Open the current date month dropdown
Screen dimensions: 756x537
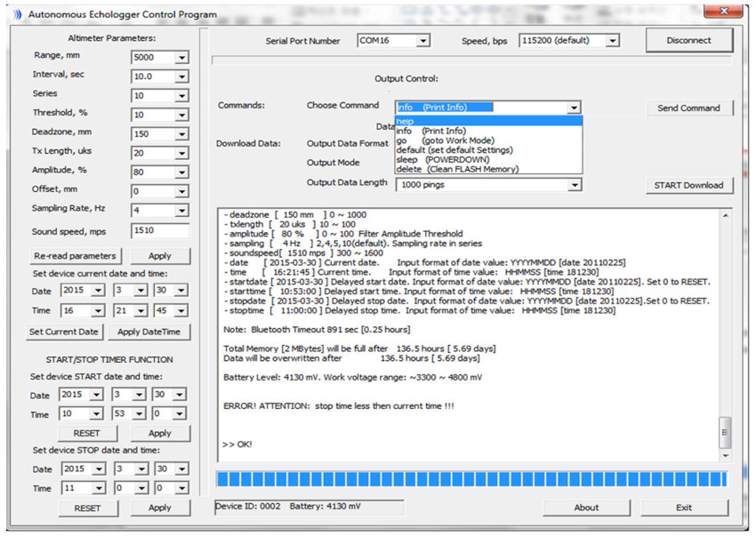coord(141,290)
